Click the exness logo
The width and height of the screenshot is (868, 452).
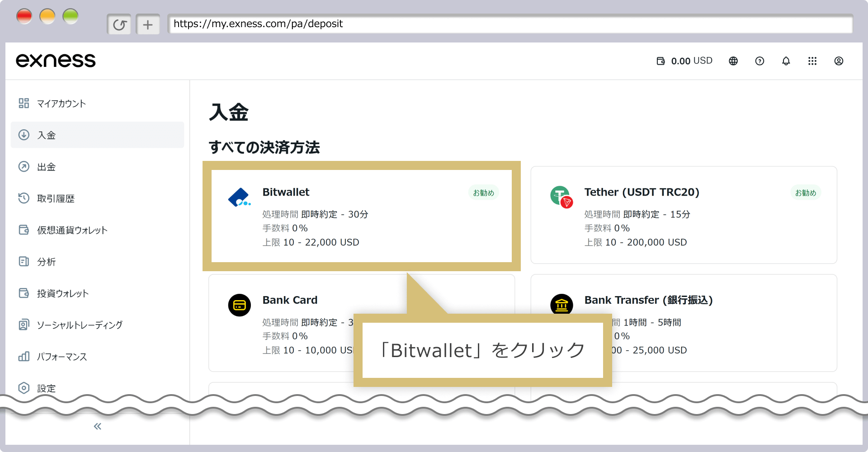point(56,61)
